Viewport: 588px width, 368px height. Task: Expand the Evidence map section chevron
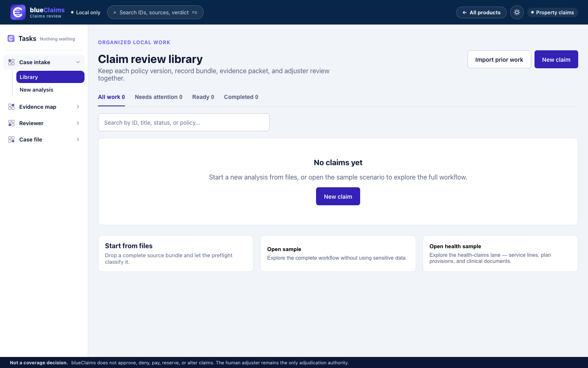coord(78,107)
